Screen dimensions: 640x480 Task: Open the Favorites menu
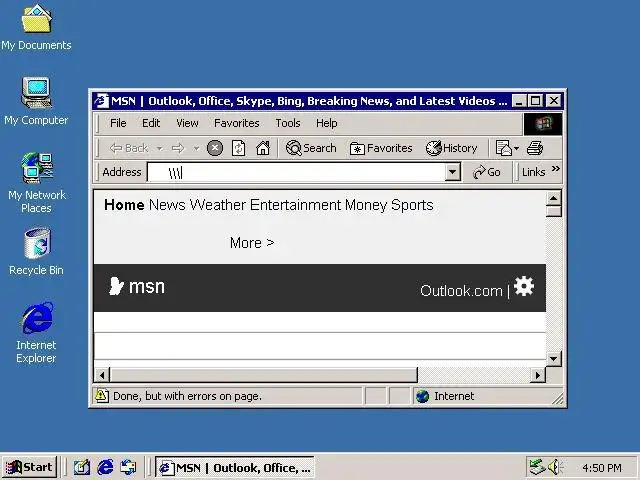236,123
